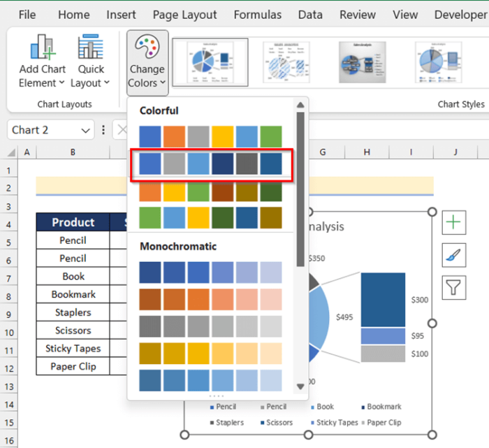Click the formula bar options dots

tap(103, 130)
